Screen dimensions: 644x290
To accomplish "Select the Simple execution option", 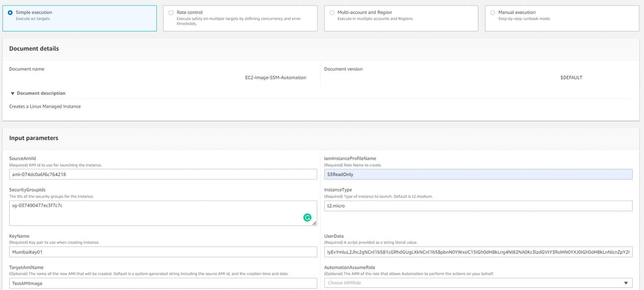I will [x=10, y=12].
